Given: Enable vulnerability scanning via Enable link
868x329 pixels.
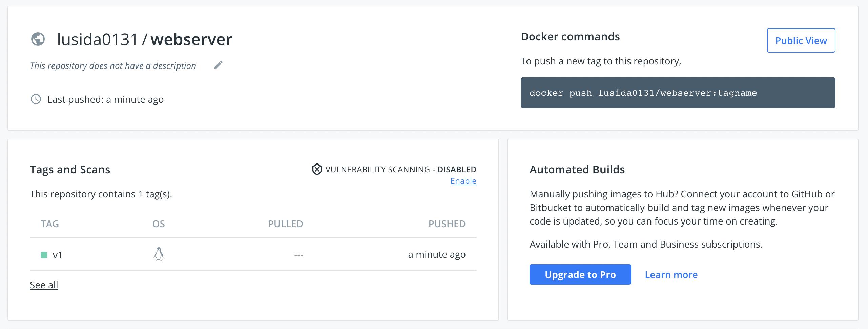Looking at the screenshot, I should coord(463,181).
